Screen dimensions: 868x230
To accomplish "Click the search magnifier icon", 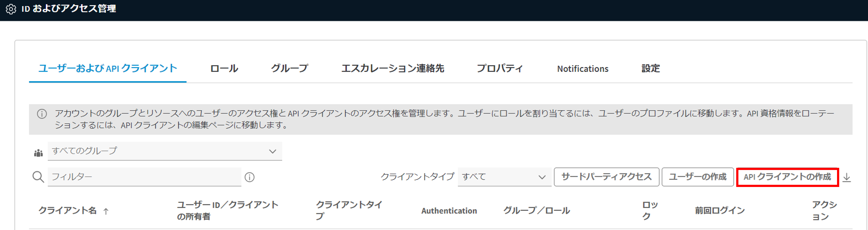I will (x=38, y=177).
